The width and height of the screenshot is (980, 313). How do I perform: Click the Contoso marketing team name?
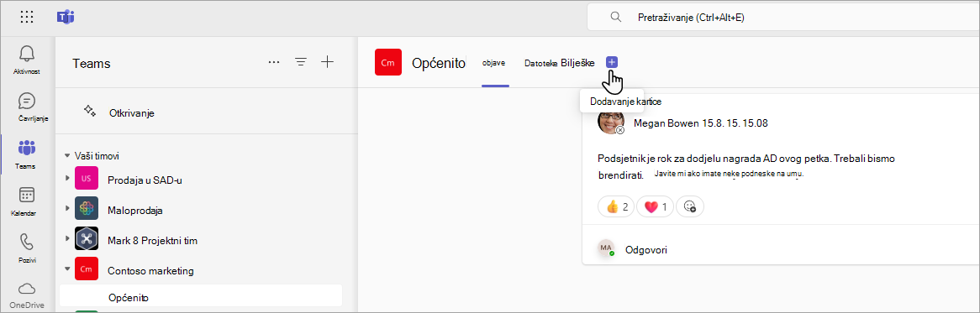[150, 270]
